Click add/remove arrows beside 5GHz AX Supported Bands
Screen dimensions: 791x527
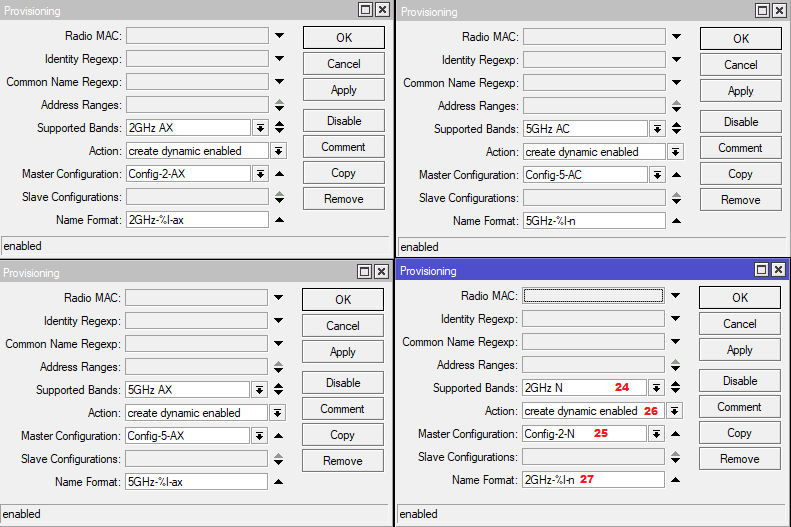[x=278, y=390]
